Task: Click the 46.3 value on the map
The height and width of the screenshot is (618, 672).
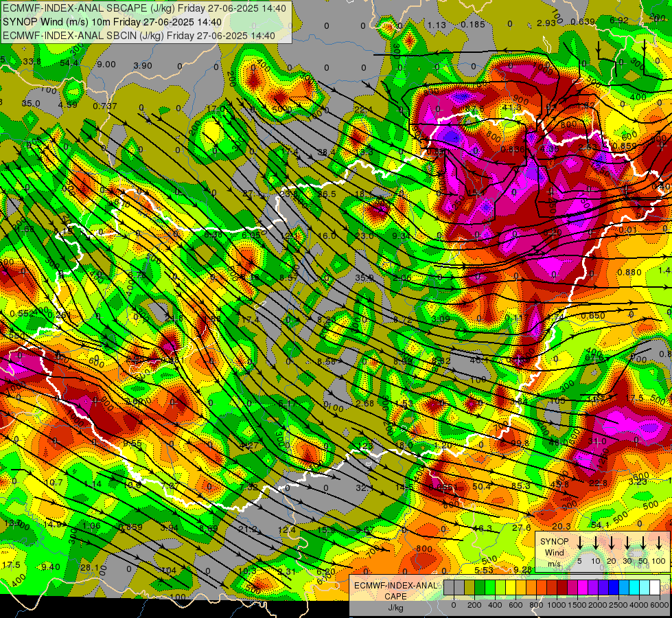Action: [482, 528]
